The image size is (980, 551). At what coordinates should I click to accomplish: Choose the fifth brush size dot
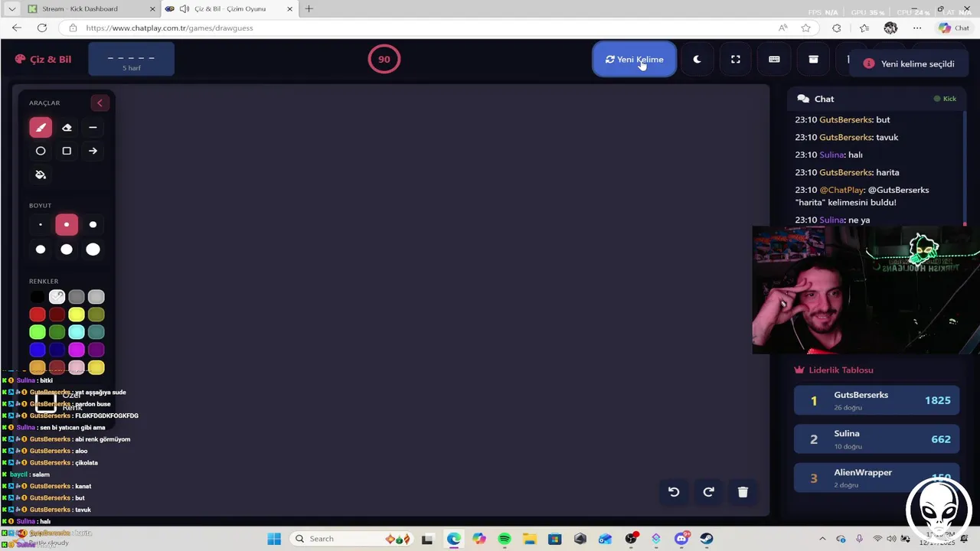[67, 249]
